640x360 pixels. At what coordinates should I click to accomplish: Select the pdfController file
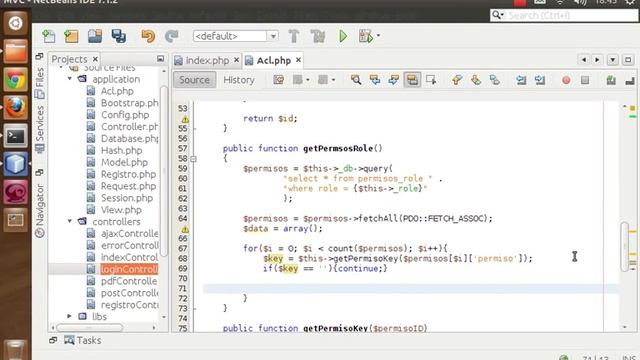(x=129, y=281)
